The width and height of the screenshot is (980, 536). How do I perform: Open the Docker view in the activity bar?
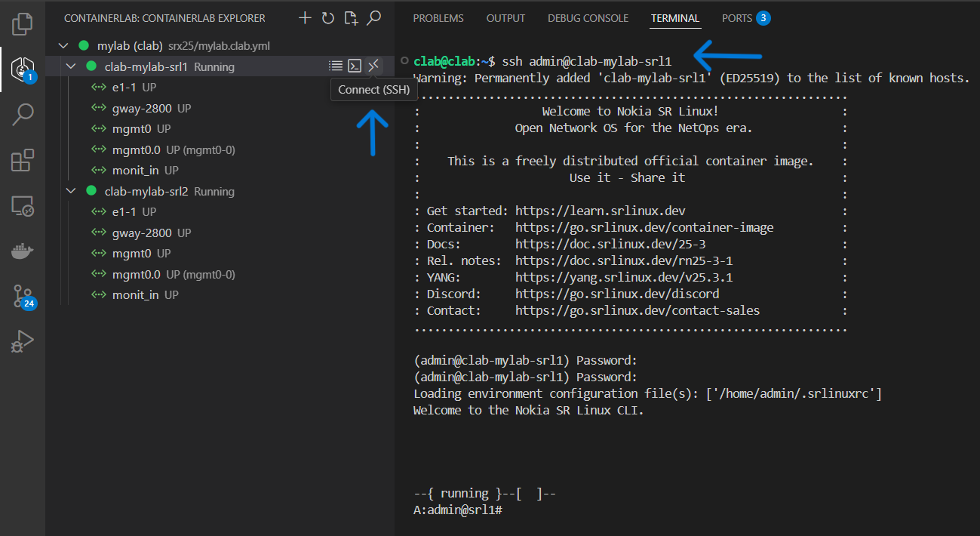pyautogui.click(x=23, y=251)
